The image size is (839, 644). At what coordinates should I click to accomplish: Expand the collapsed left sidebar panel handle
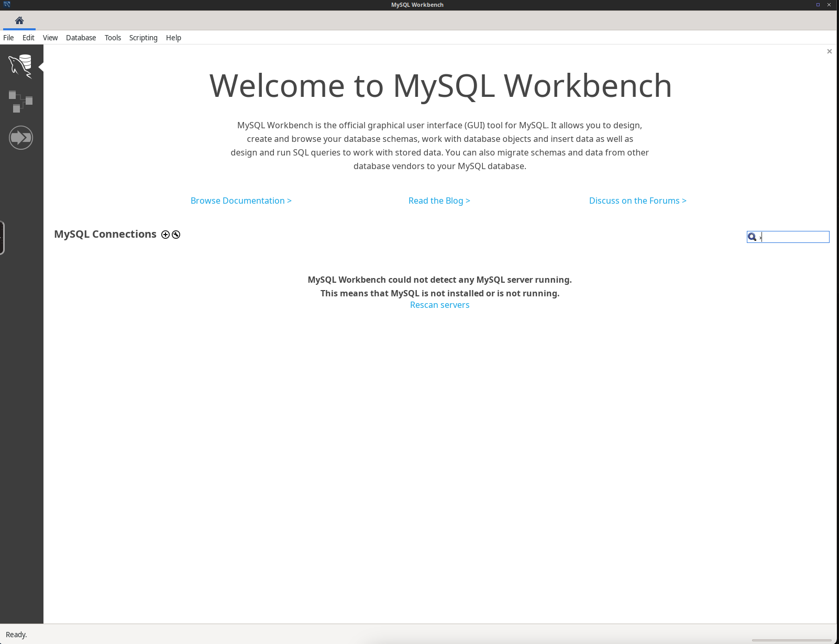pyautogui.click(x=2, y=237)
